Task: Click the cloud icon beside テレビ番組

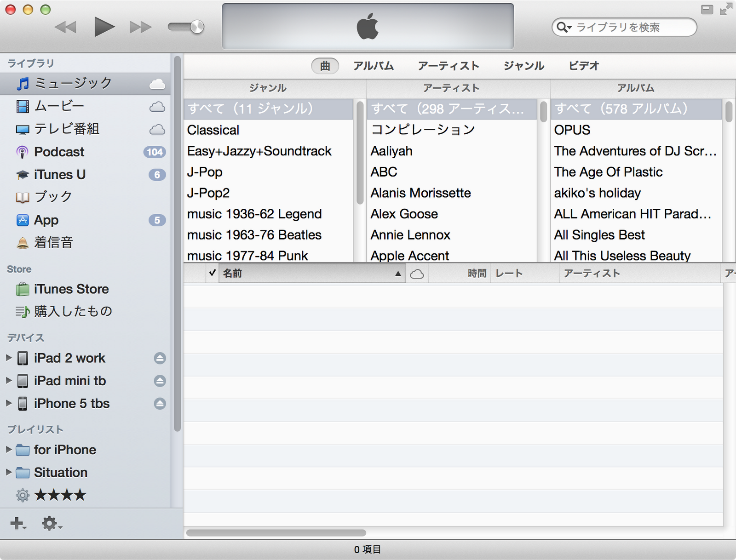Action: (157, 129)
